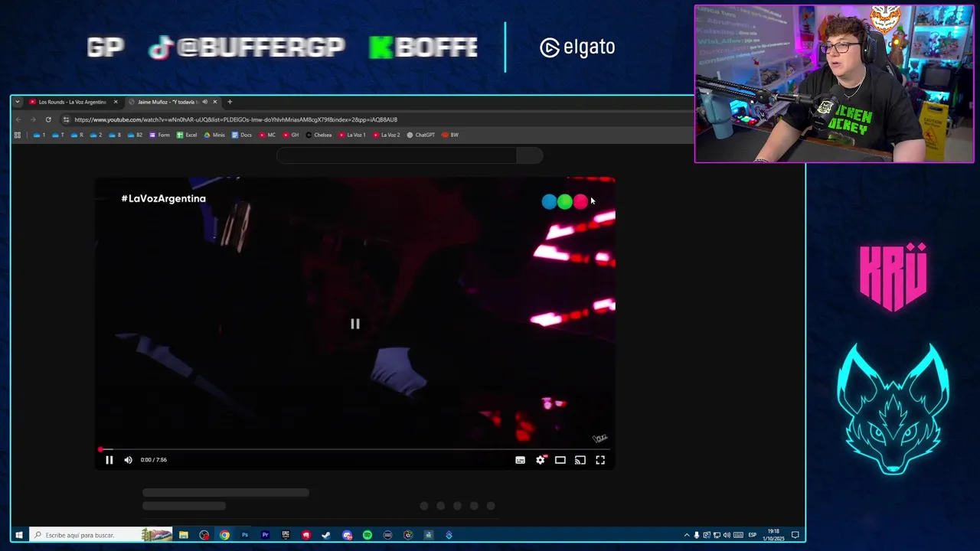Close the 'Los Rounds' tab
The height and width of the screenshot is (551, 980).
coord(116,102)
